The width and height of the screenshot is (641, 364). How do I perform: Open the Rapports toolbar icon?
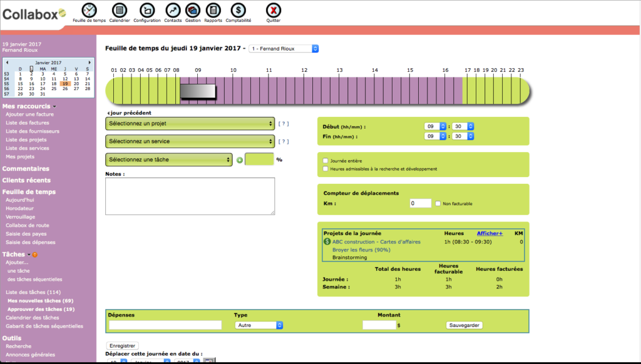click(213, 10)
